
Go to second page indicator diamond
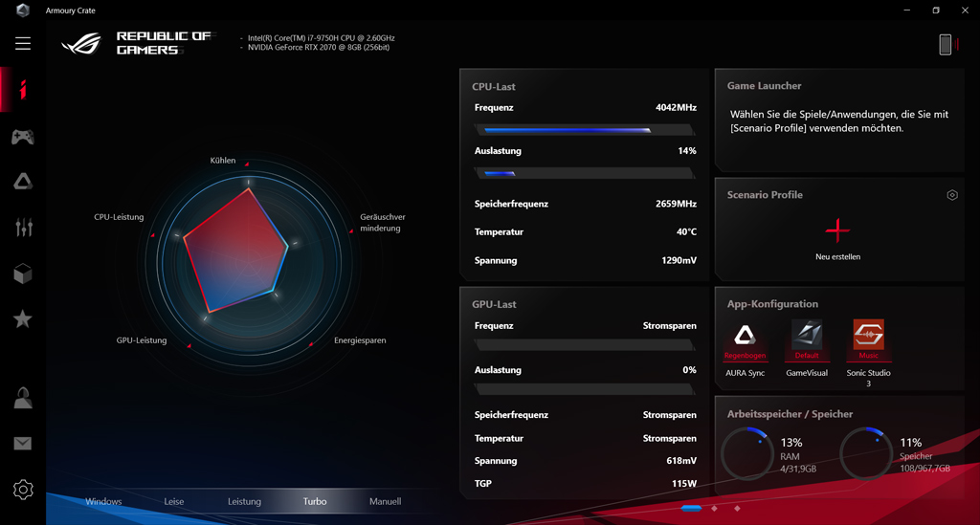715,509
